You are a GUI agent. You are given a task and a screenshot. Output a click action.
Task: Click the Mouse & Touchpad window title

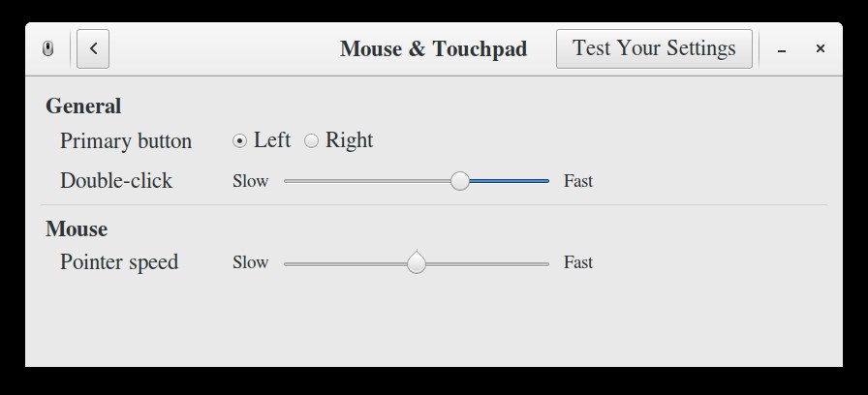433,48
